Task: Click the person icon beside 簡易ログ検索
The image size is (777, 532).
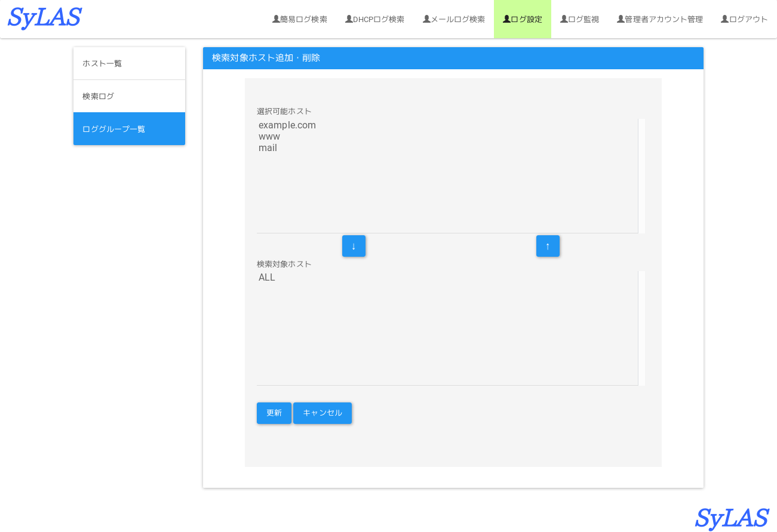Action: 276,19
